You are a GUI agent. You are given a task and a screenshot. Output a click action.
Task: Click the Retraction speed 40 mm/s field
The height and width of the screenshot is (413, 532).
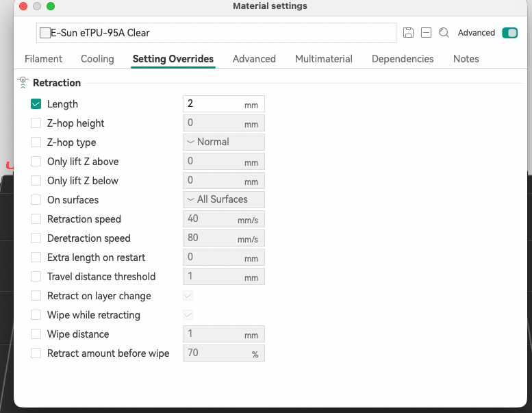coord(224,218)
